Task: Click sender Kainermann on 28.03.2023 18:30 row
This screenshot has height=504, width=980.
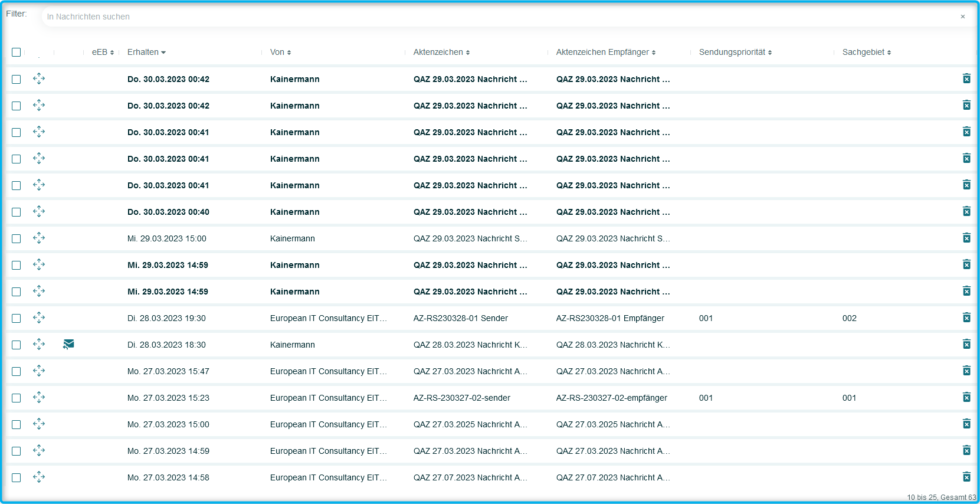Action: [292, 345]
